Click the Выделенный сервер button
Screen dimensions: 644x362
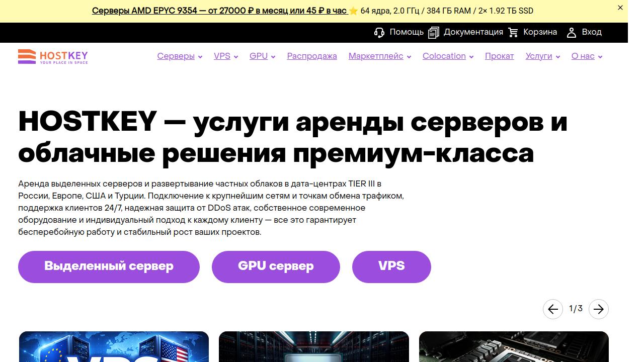(x=109, y=266)
